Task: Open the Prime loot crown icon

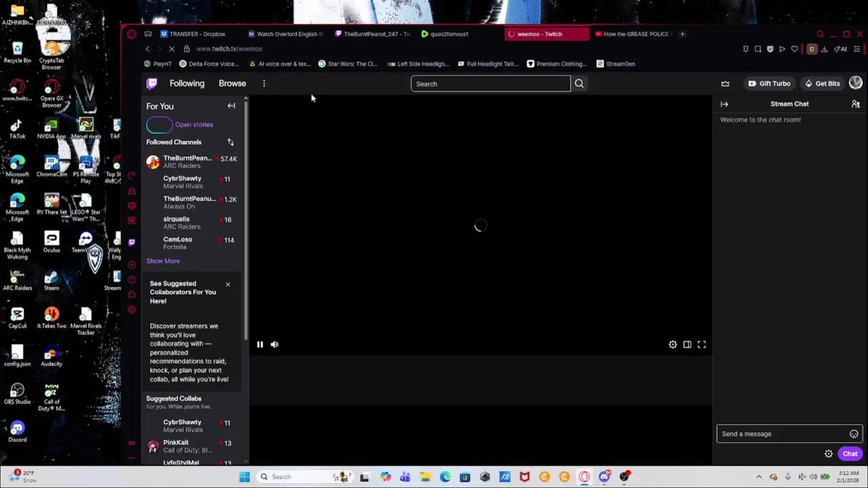Action: tap(725, 83)
